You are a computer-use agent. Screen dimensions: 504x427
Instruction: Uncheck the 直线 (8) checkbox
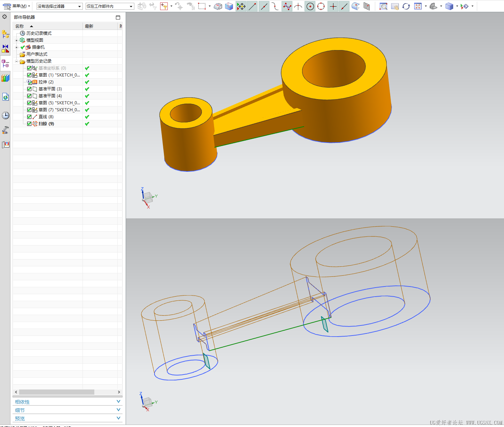click(29, 117)
